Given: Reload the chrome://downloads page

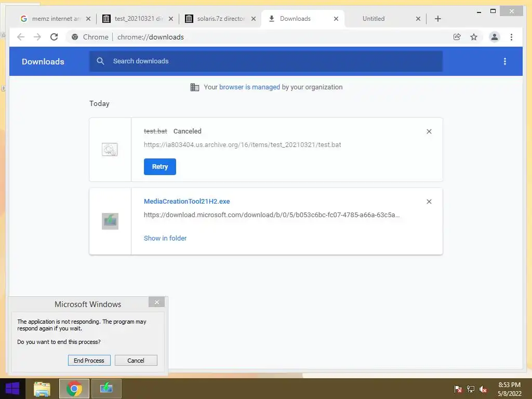Looking at the screenshot, I should tap(54, 37).
